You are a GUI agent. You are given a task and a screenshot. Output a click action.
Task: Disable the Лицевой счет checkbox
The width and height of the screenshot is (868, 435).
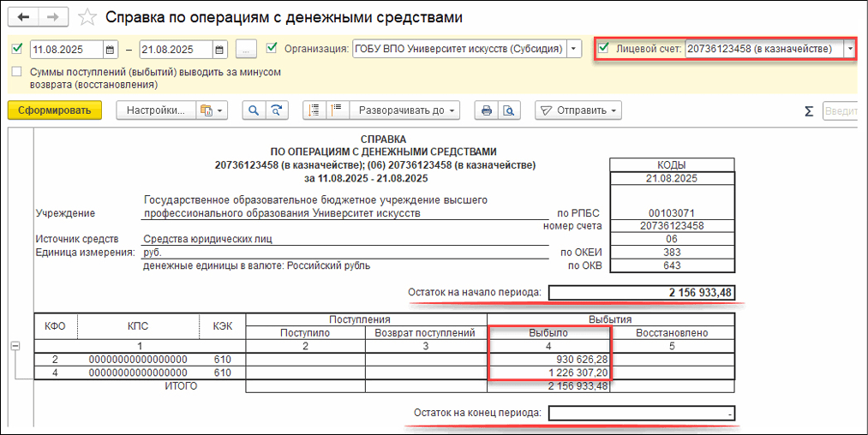(604, 49)
